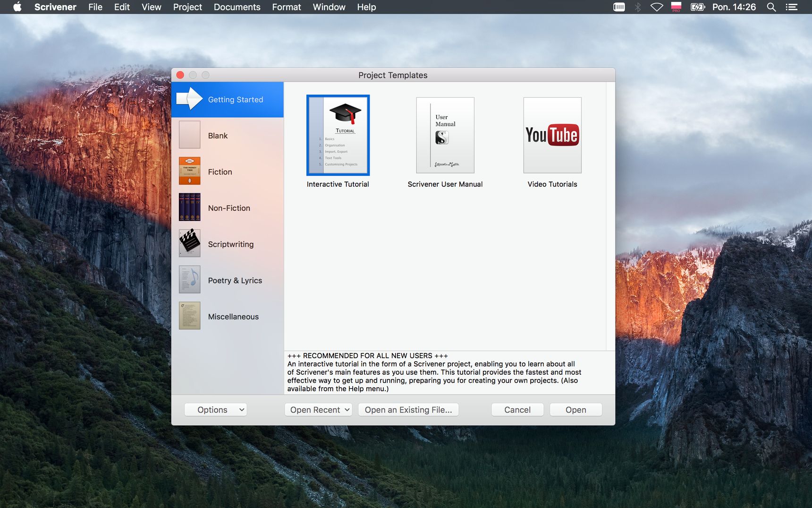Viewport: 812px width, 508px height.
Task: Click the clock showing Pon. 14:26
Action: click(x=734, y=7)
